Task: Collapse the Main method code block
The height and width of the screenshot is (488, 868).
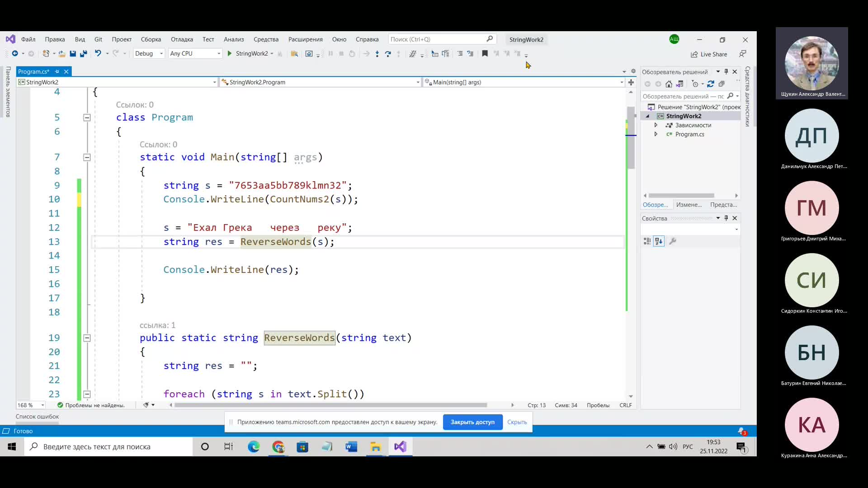Action: coord(87,157)
